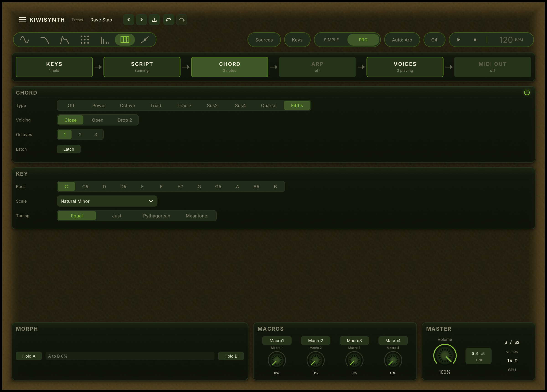Viewport: 547px width, 392px height.
Task: Expand the Natural Minor scale dropdown
Action: [x=107, y=201]
